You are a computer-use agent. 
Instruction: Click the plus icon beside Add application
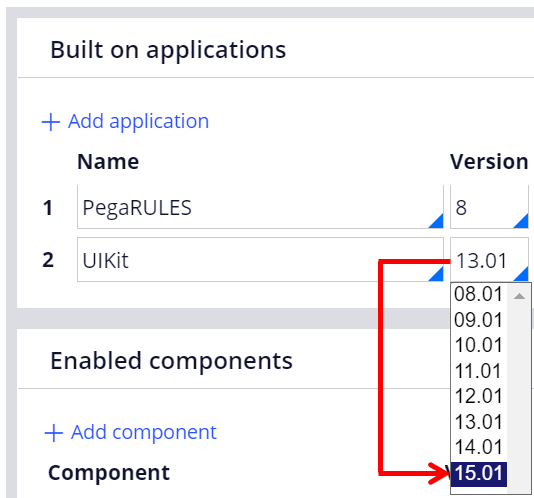pyautogui.click(x=51, y=122)
